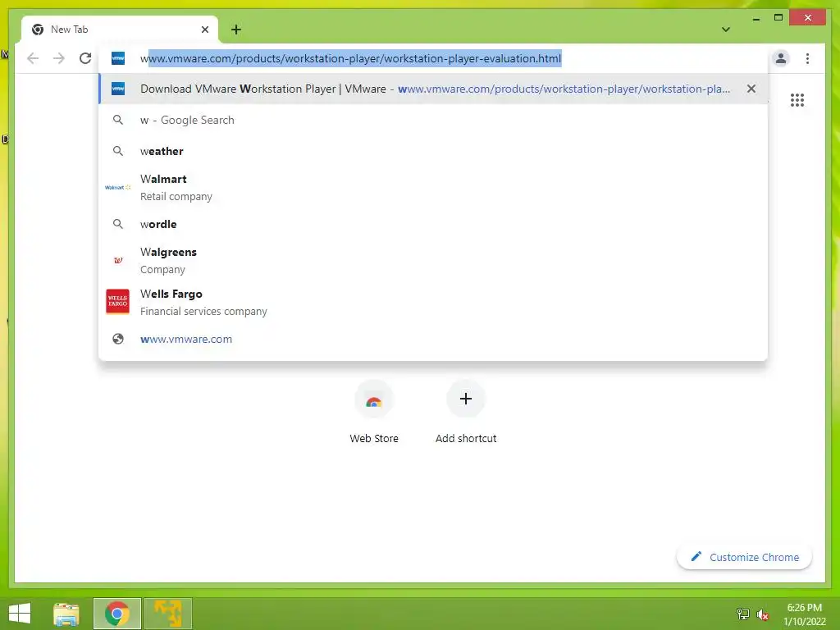Open the yellow app taskbar icon

point(167,614)
